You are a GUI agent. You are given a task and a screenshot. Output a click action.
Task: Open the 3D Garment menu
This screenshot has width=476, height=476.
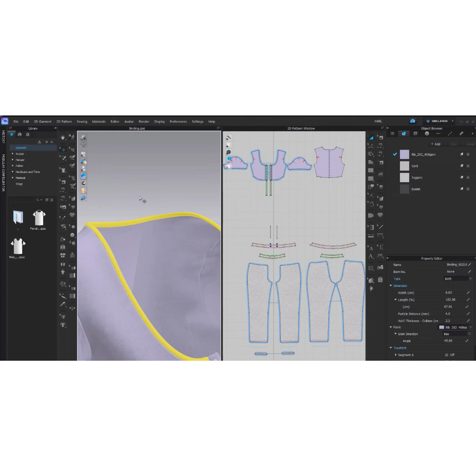[42, 122]
